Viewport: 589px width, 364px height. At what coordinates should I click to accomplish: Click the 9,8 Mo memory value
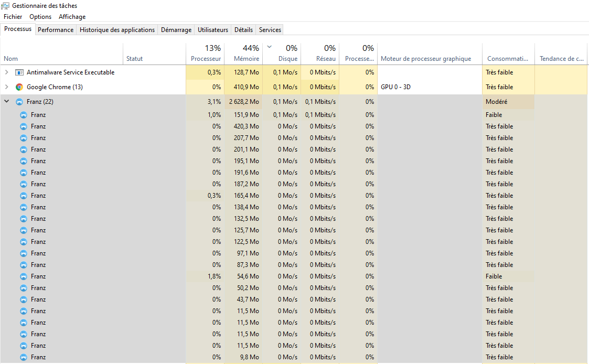250,357
